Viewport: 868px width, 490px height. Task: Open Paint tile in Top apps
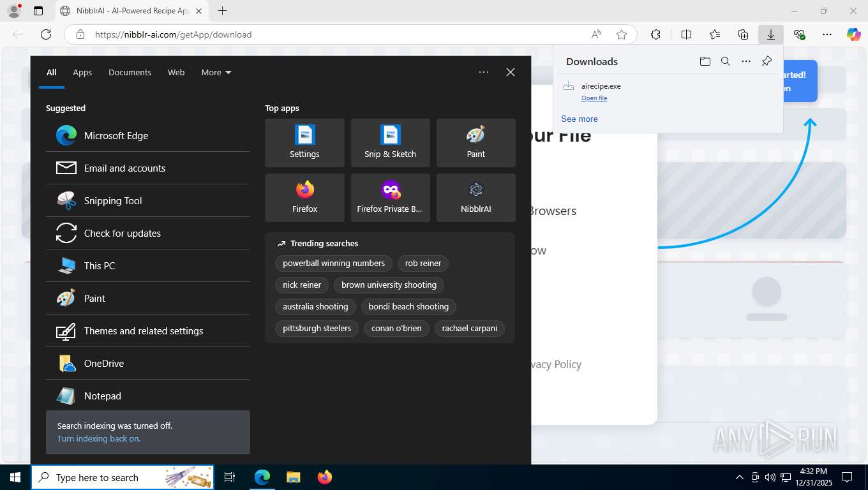pos(475,143)
